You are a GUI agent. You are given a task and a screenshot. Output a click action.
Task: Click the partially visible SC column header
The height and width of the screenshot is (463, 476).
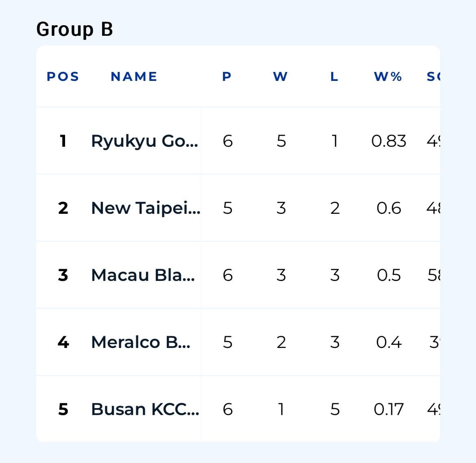pos(434,76)
